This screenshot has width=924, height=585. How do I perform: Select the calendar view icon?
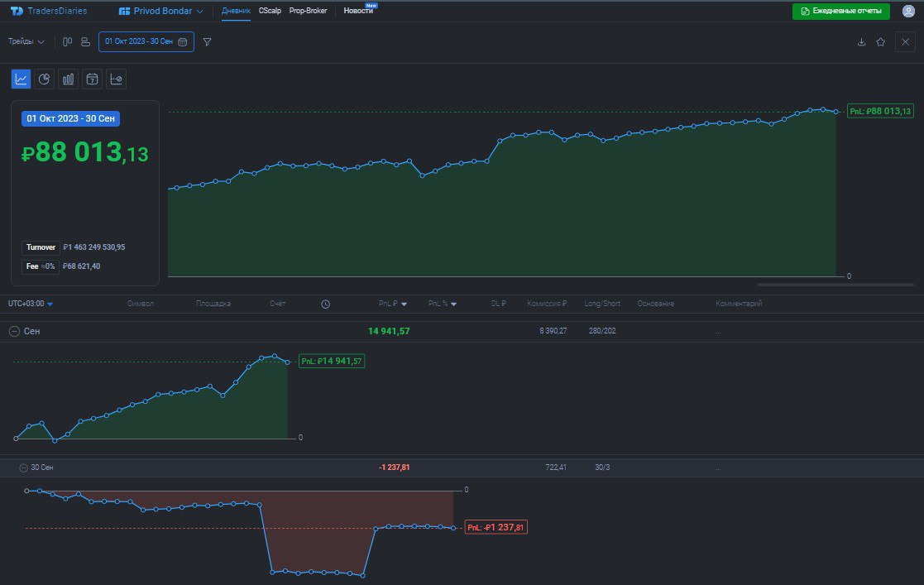(92, 79)
